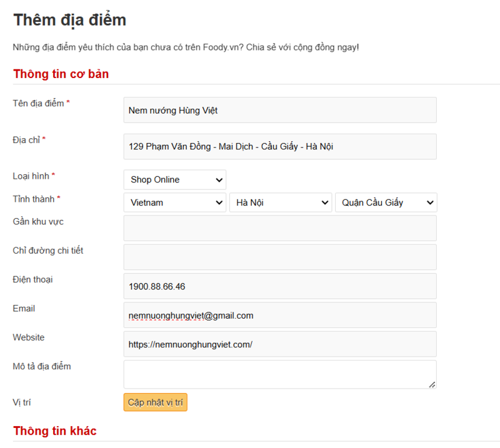Open the Loại hình Shop Online dropdown

174,180
